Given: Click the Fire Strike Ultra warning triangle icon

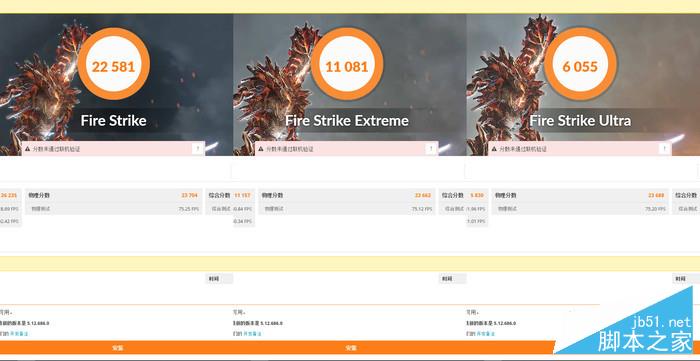Looking at the screenshot, I should (494, 149).
